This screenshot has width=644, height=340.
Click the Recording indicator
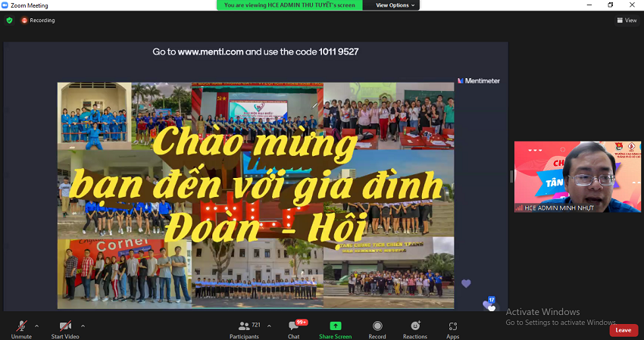tap(38, 20)
